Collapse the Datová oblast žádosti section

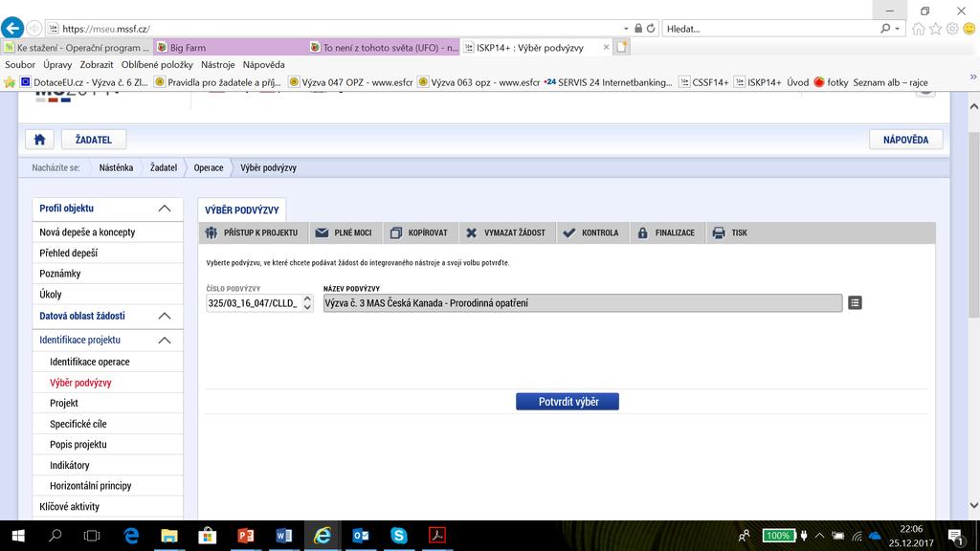coord(165,316)
